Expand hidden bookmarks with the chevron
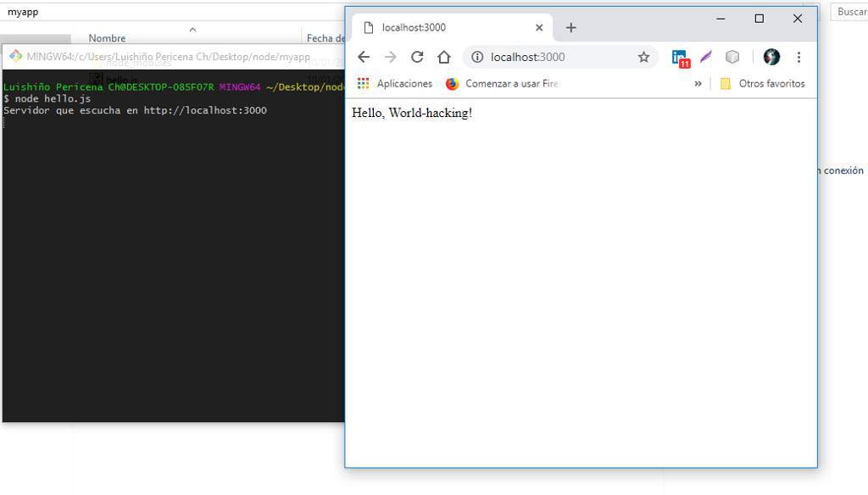Viewport: 868px width, 495px height. point(697,83)
